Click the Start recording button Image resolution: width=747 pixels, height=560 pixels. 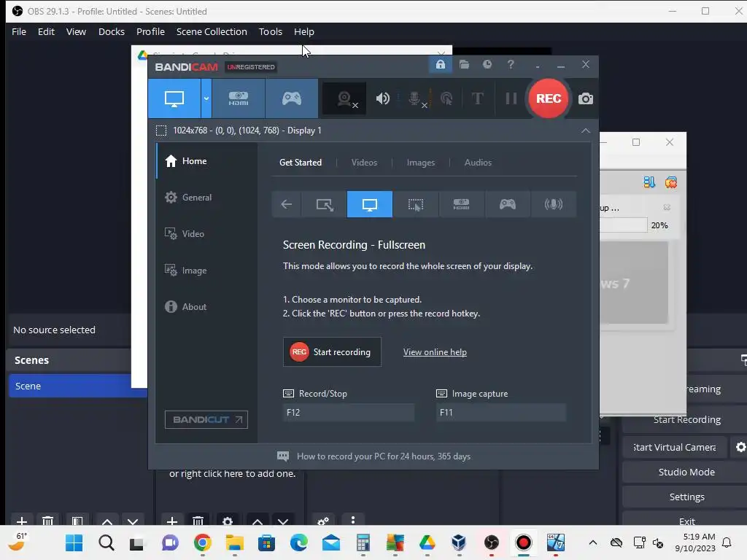[x=332, y=352]
